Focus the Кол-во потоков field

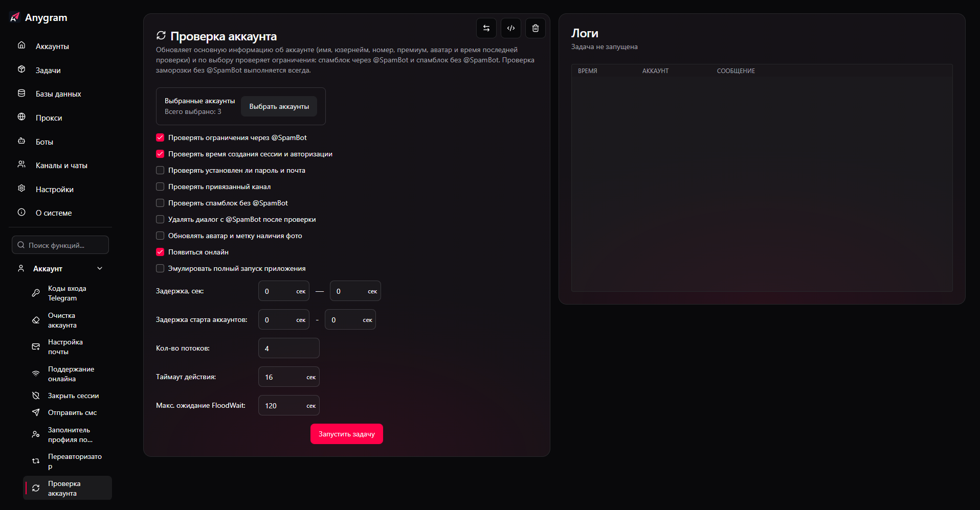tap(289, 348)
